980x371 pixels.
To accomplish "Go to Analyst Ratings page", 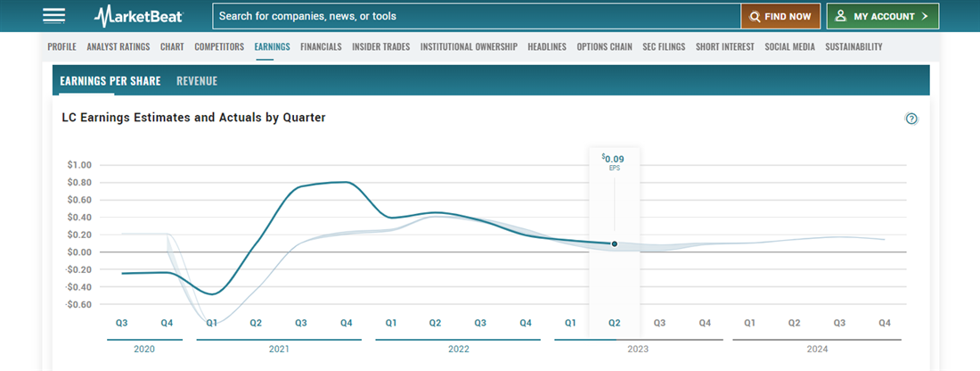I will [x=118, y=46].
